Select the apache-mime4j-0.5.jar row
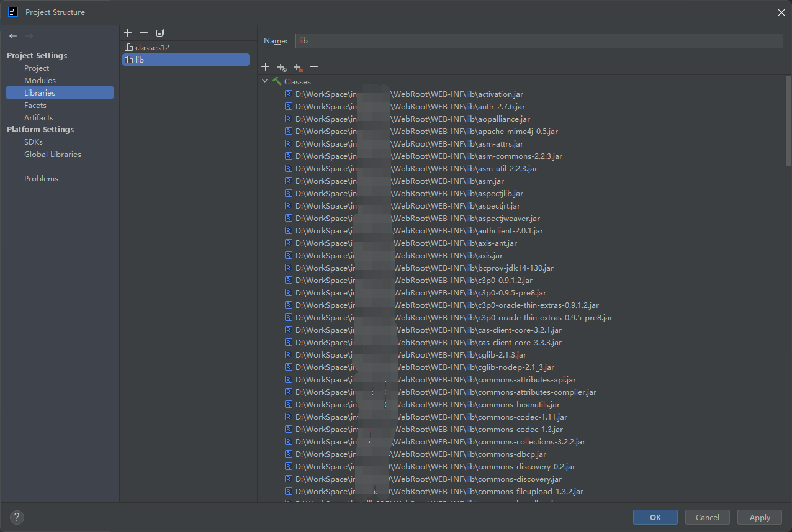This screenshot has height=532, width=792. (421, 131)
